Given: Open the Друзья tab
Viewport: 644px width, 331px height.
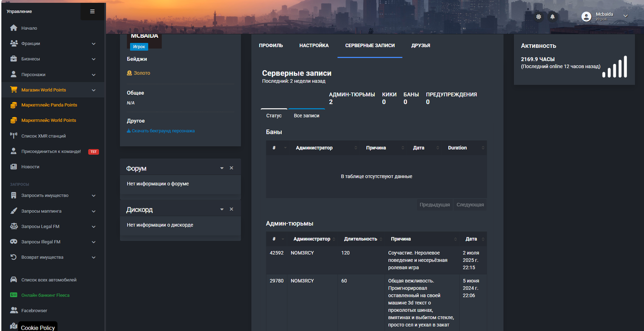Looking at the screenshot, I should click(x=421, y=45).
